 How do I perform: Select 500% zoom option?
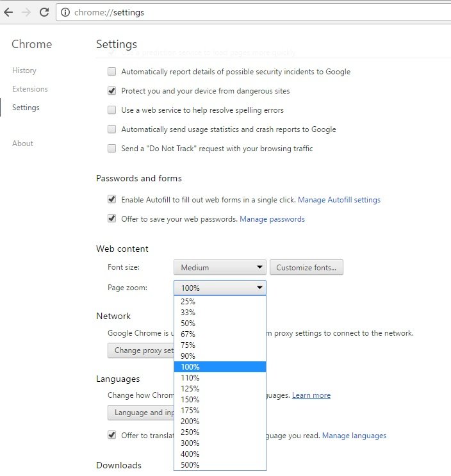(220, 465)
